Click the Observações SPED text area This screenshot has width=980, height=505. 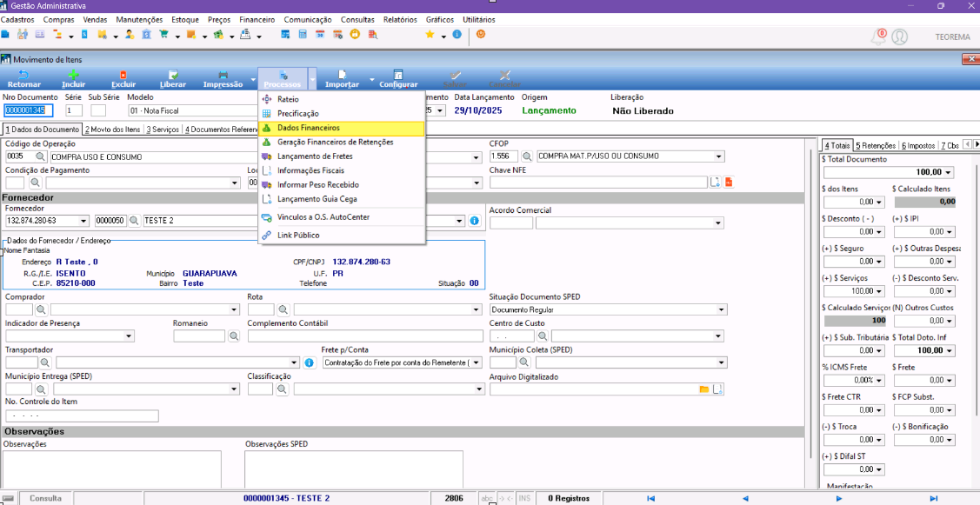tap(354, 469)
